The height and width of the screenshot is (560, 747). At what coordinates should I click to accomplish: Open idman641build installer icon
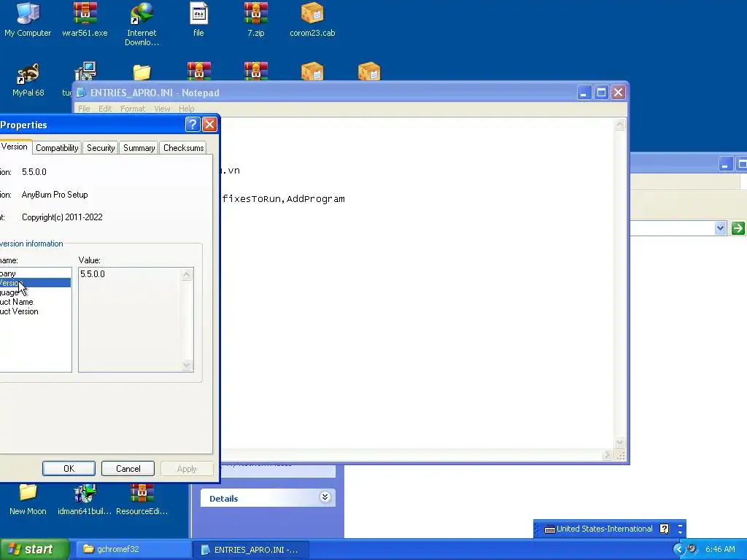click(x=85, y=499)
